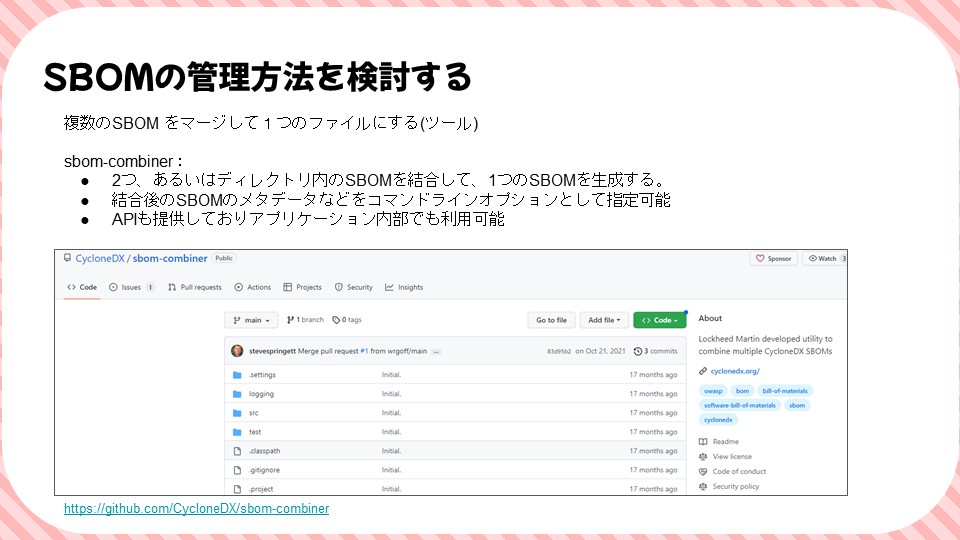Viewport: 960px width, 540px height.
Task: Click the Security shield icon
Action: [x=339, y=287]
